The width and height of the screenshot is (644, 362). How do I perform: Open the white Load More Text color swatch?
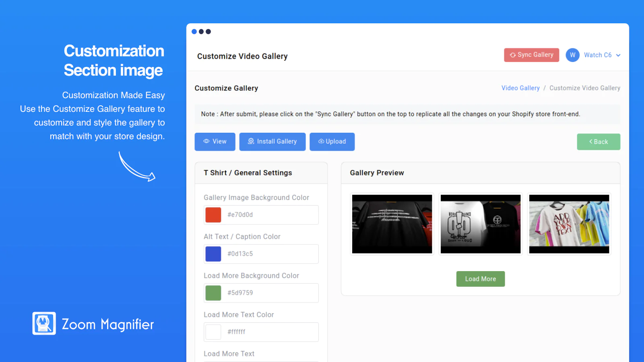coord(213,332)
